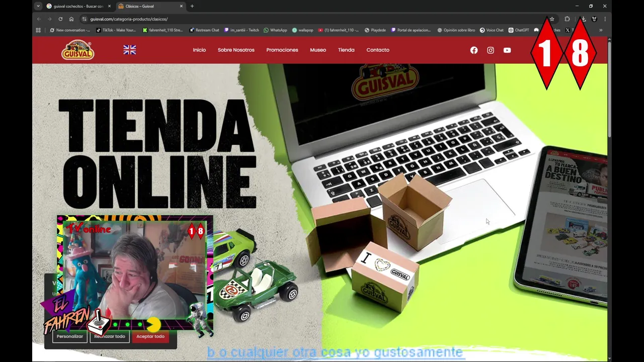
Task: Switch site language via the UK flag
Action: 130,50
